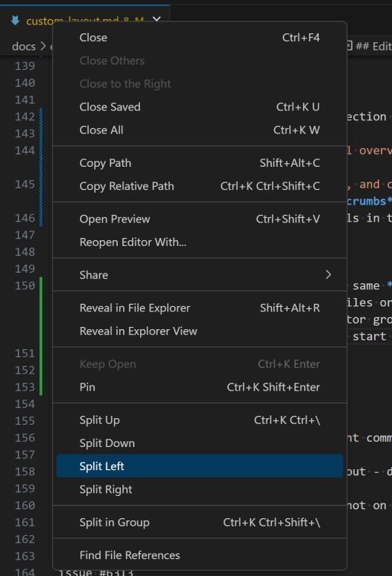The width and height of the screenshot is (392, 576).
Task: Click the ## Edit breadcrumb symbol
Action: click(369, 46)
